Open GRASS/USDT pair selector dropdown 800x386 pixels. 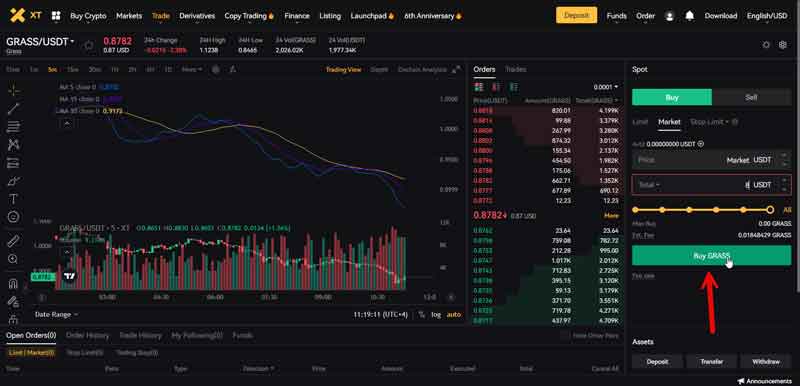pyautogui.click(x=40, y=42)
